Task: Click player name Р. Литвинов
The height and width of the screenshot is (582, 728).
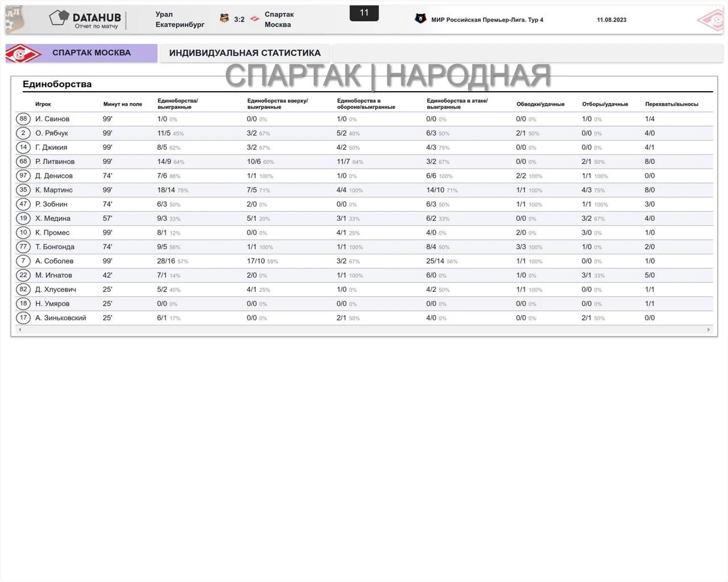Action: (x=55, y=161)
